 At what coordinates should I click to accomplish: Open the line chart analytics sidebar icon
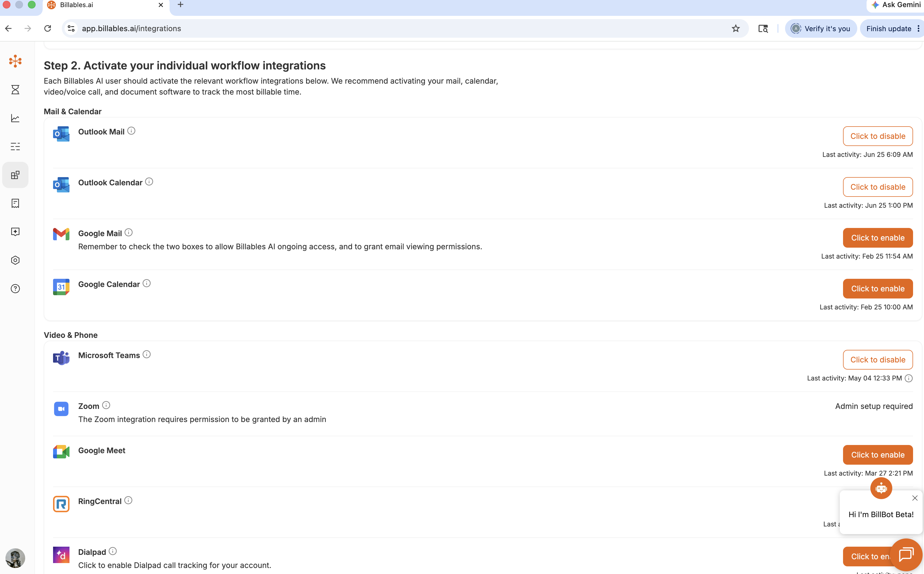(15, 118)
